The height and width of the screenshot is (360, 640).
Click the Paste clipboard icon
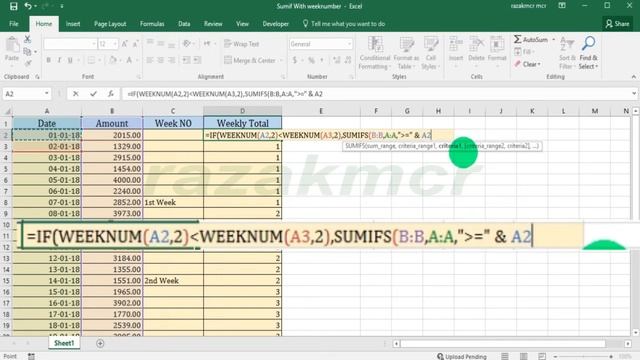(x=12, y=44)
